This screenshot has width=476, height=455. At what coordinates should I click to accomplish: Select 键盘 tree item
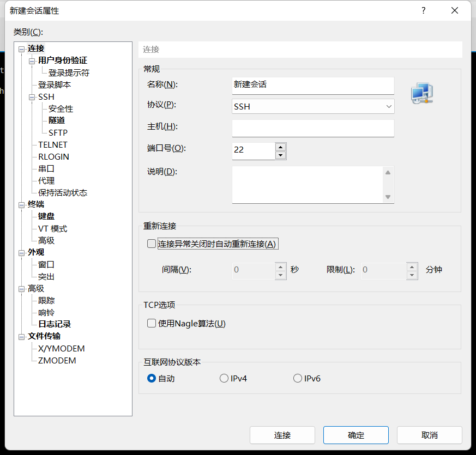coord(46,216)
